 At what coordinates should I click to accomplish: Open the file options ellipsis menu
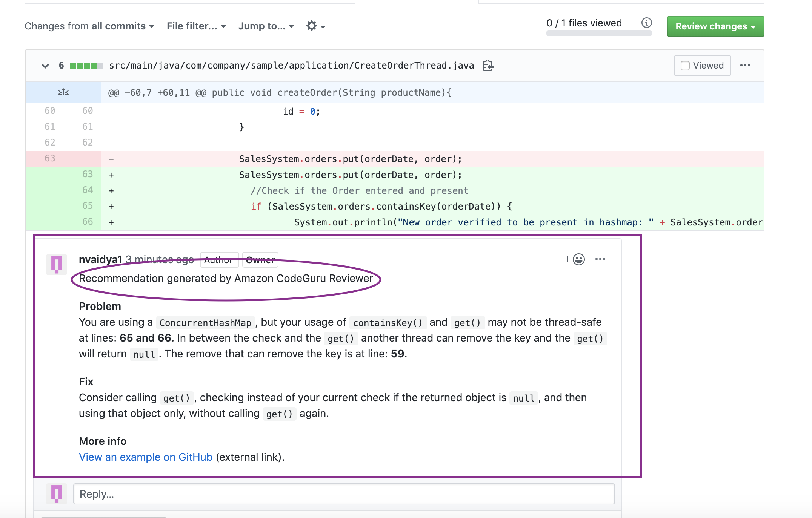tap(745, 66)
